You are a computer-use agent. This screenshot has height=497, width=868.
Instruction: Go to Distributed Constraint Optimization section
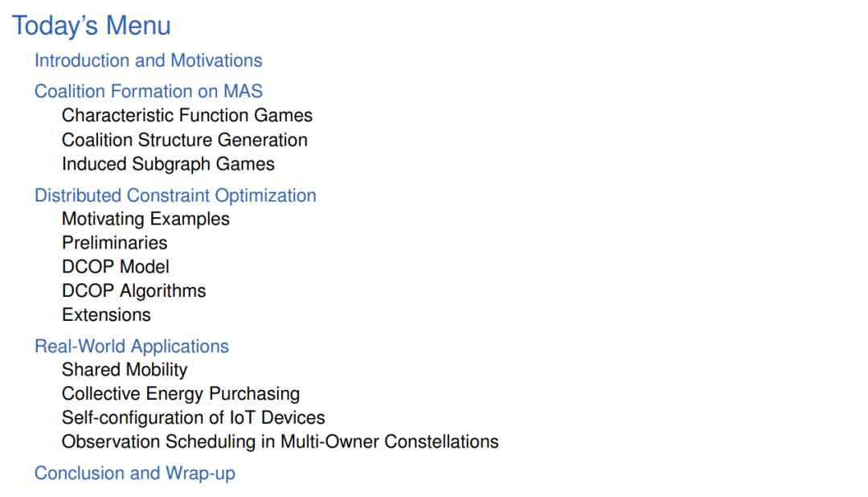pos(175,195)
